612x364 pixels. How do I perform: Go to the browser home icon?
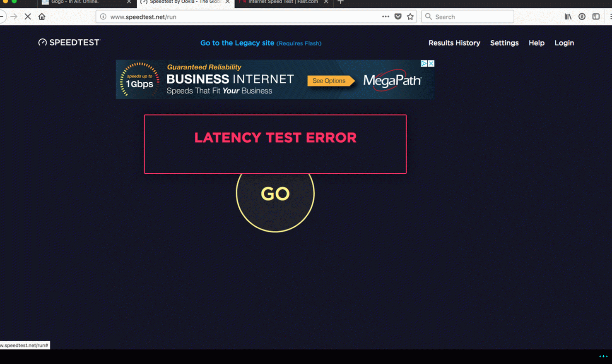[x=42, y=17]
